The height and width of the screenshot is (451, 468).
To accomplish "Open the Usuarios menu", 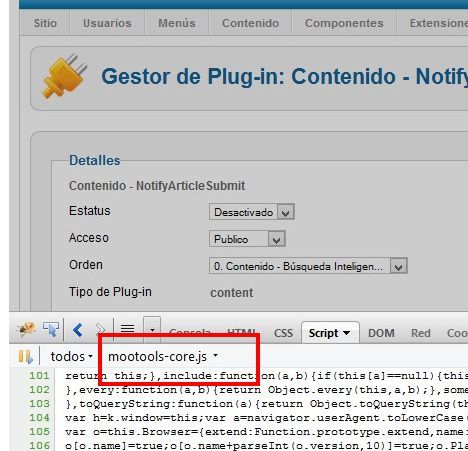I will click(107, 23).
